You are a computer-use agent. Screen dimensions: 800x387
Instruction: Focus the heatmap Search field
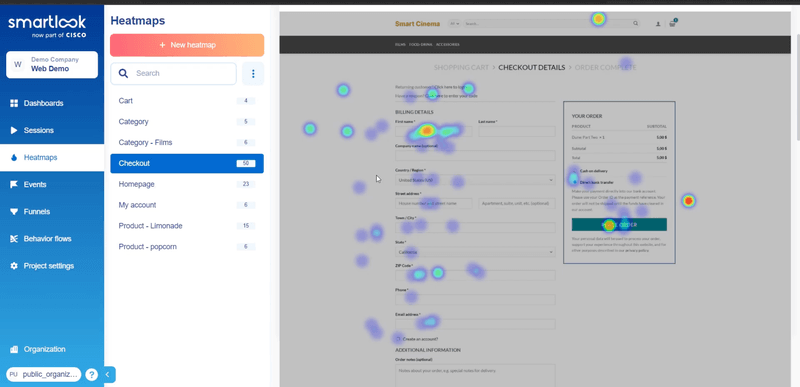(x=173, y=73)
